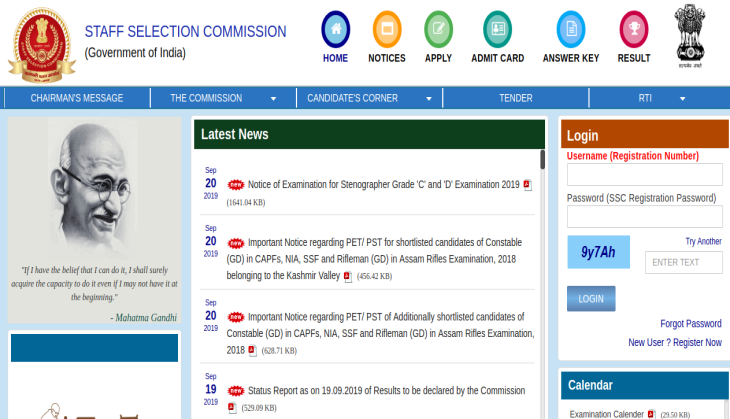Click the Home icon in top navigation

click(336, 29)
